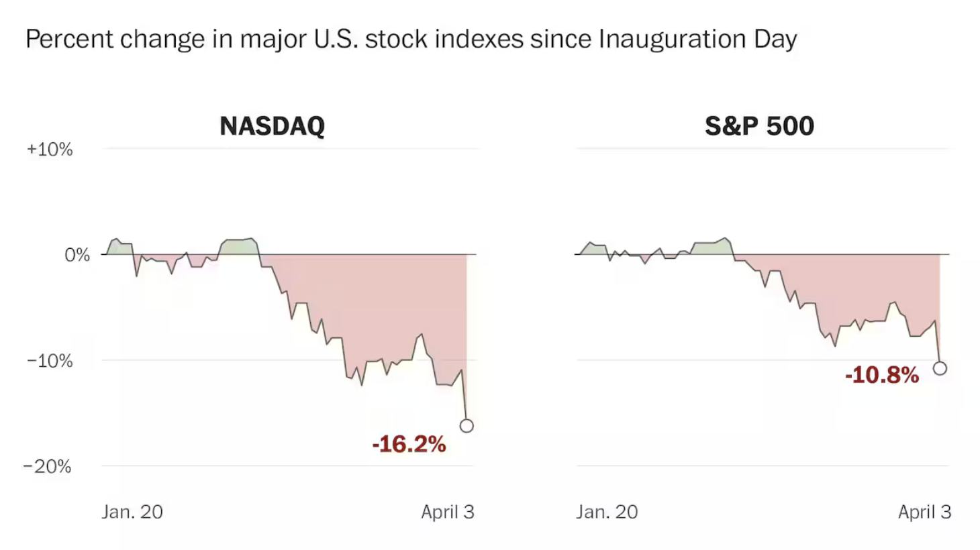This screenshot has width=980, height=550.
Task: Click the main chart title text
Action: click(x=411, y=39)
